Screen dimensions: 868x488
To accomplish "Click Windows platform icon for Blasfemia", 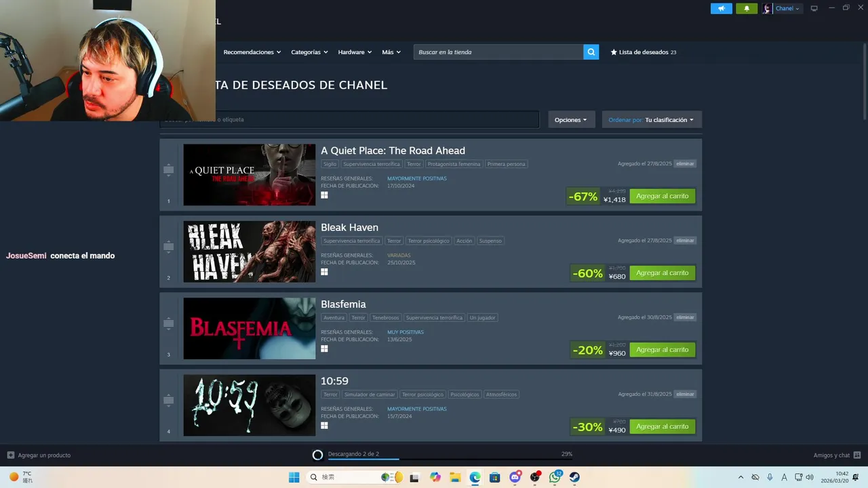I will click(324, 348).
